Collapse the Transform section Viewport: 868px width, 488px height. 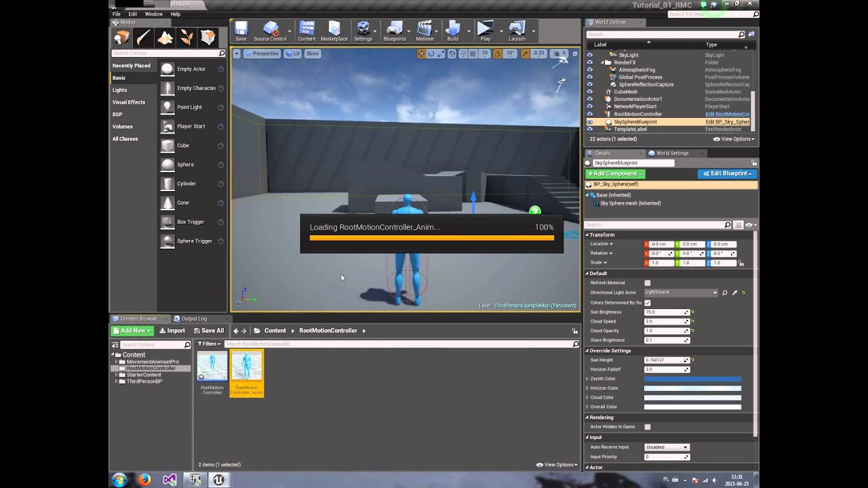(x=587, y=235)
